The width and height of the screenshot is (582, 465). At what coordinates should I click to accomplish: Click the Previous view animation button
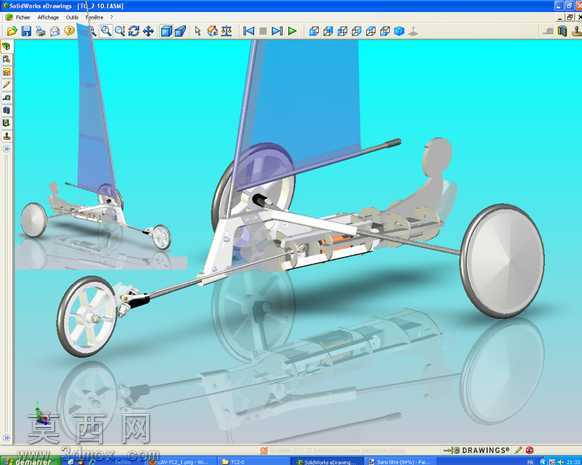[x=249, y=31]
